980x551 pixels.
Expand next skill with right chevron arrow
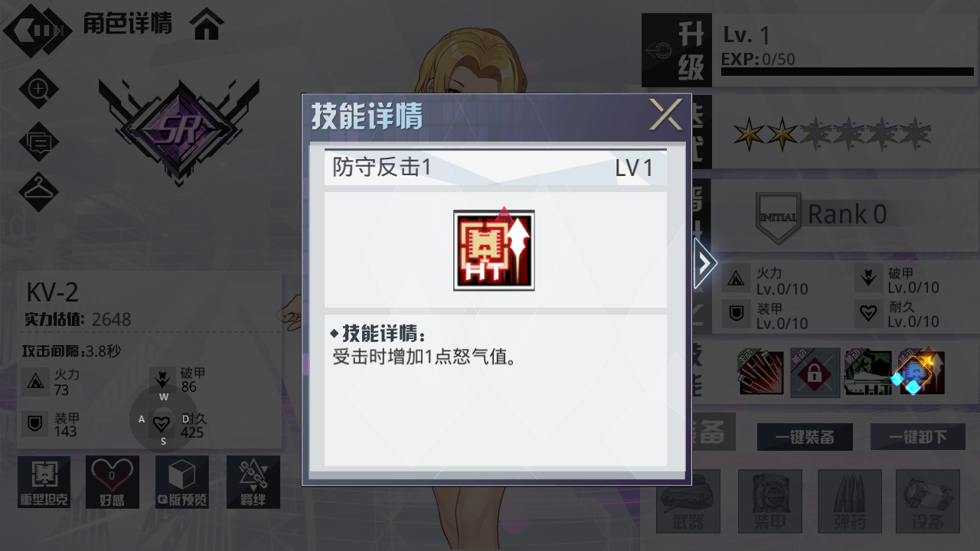[x=705, y=263]
